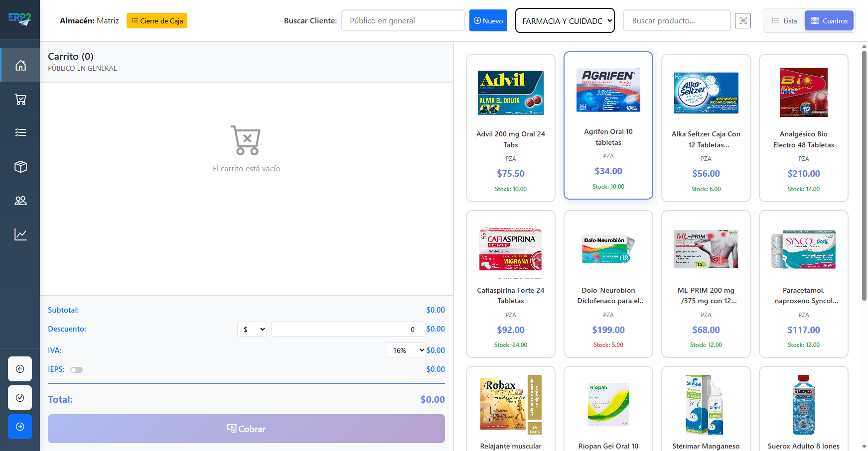The height and width of the screenshot is (451, 868).
Task: Open sales reports via the chart icon
Action: pyautogui.click(x=20, y=234)
